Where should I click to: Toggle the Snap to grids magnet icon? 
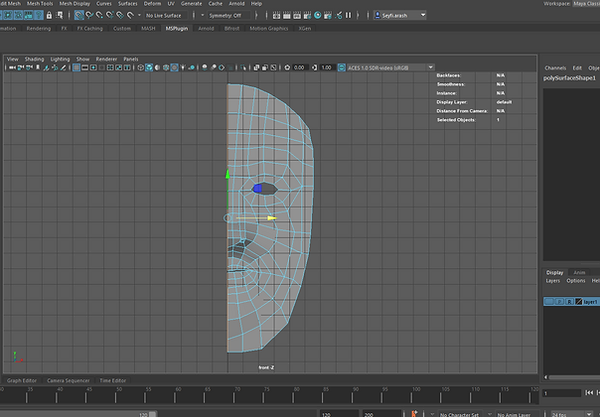coord(79,15)
